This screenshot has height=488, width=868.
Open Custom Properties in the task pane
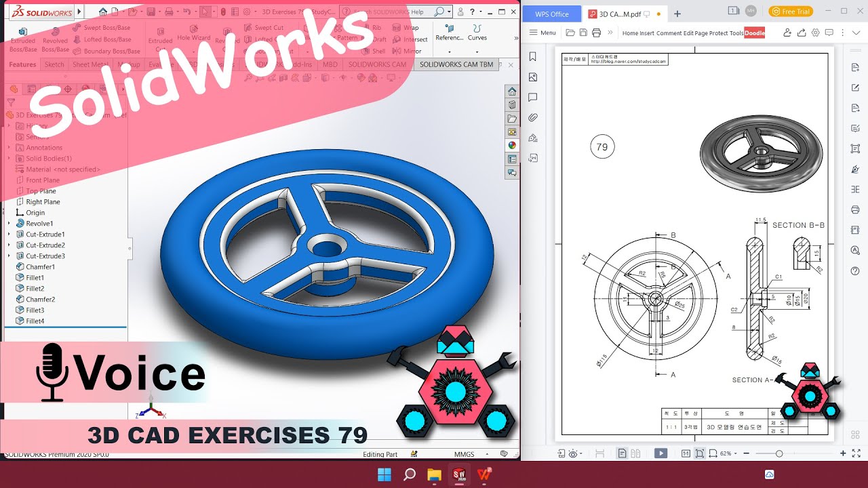(512, 159)
